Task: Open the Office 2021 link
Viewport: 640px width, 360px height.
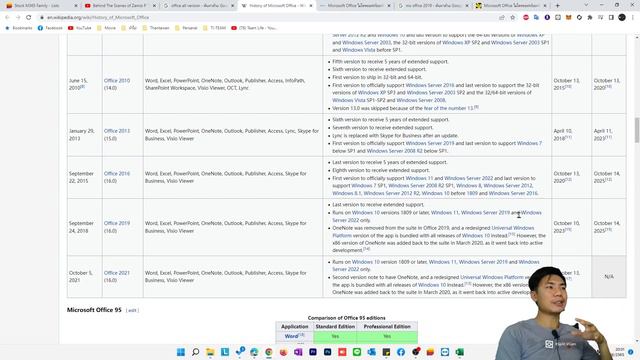Action: pos(117,273)
